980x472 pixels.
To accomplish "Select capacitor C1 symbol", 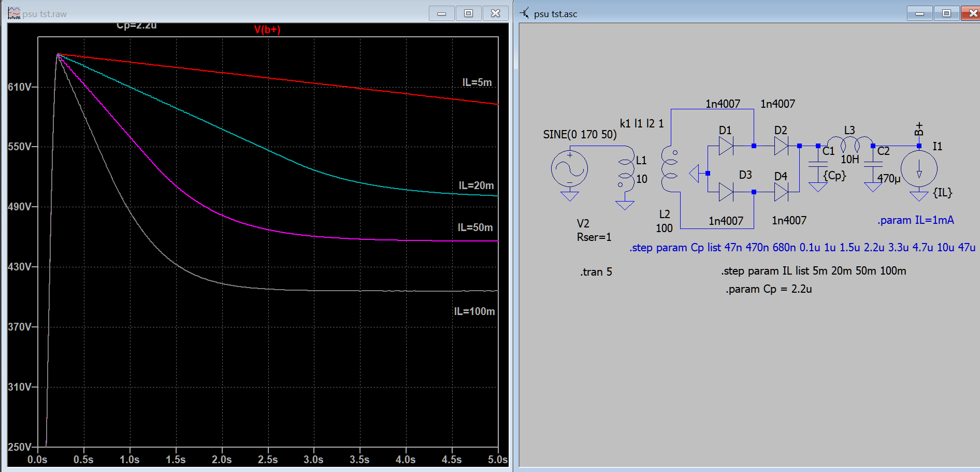I will [818, 164].
